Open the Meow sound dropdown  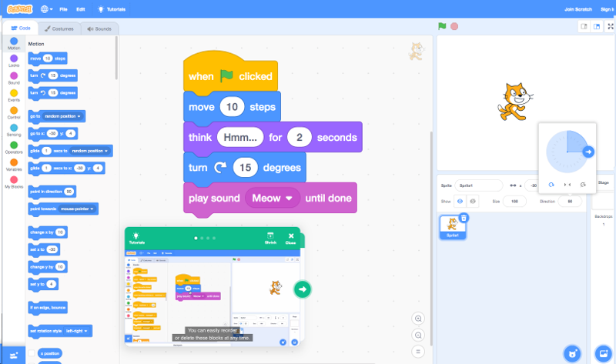click(273, 199)
